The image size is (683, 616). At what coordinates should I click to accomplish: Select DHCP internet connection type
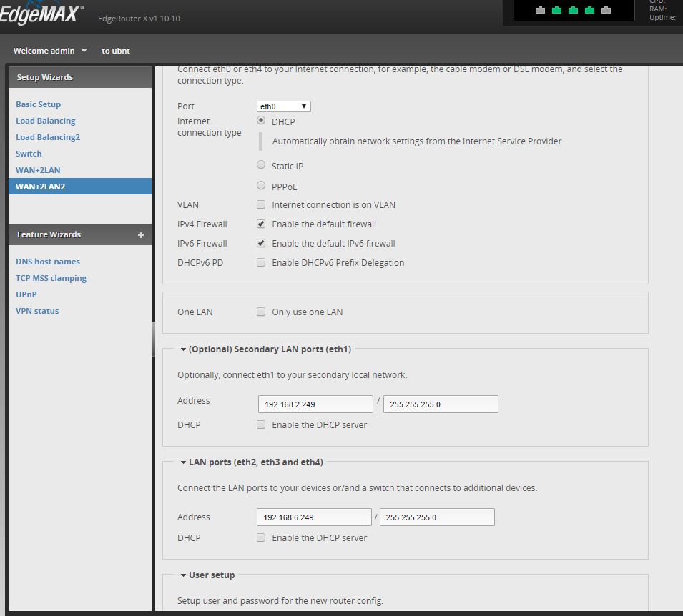(x=261, y=120)
